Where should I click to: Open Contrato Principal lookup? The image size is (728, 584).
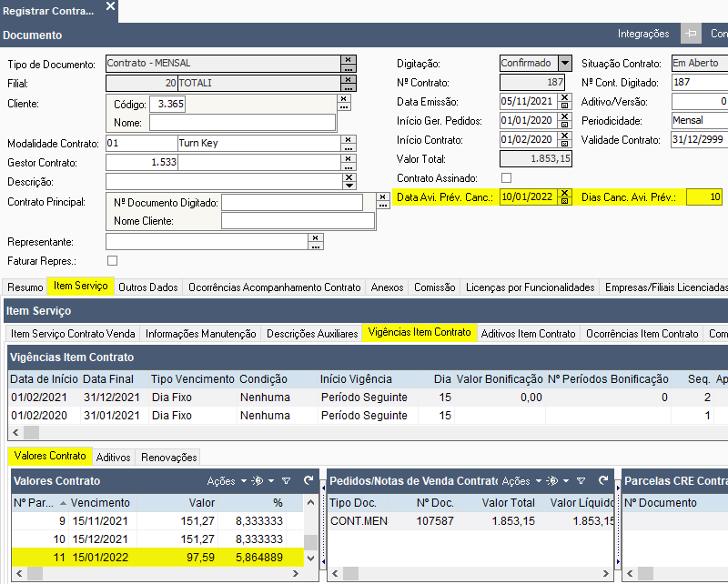383,205
